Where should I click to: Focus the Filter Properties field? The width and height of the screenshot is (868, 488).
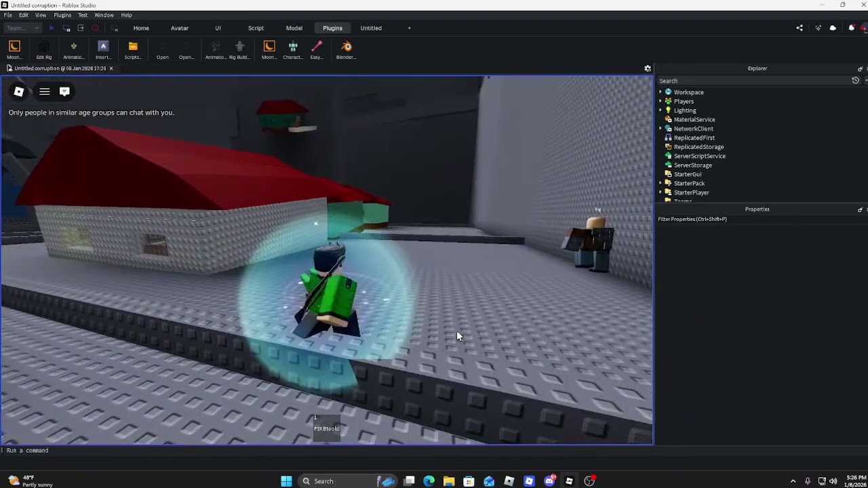click(759, 219)
